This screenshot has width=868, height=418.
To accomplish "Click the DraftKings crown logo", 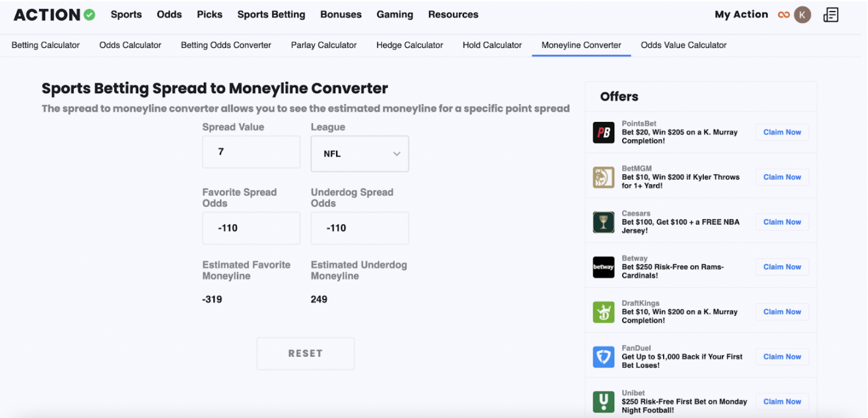I will click(x=604, y=312).
